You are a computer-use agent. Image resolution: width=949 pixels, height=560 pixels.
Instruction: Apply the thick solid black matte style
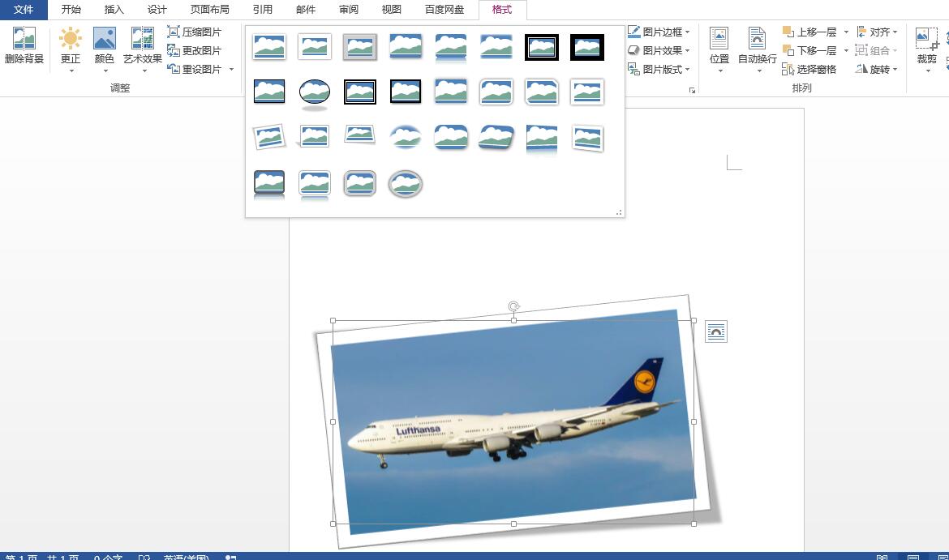(587, 47)
